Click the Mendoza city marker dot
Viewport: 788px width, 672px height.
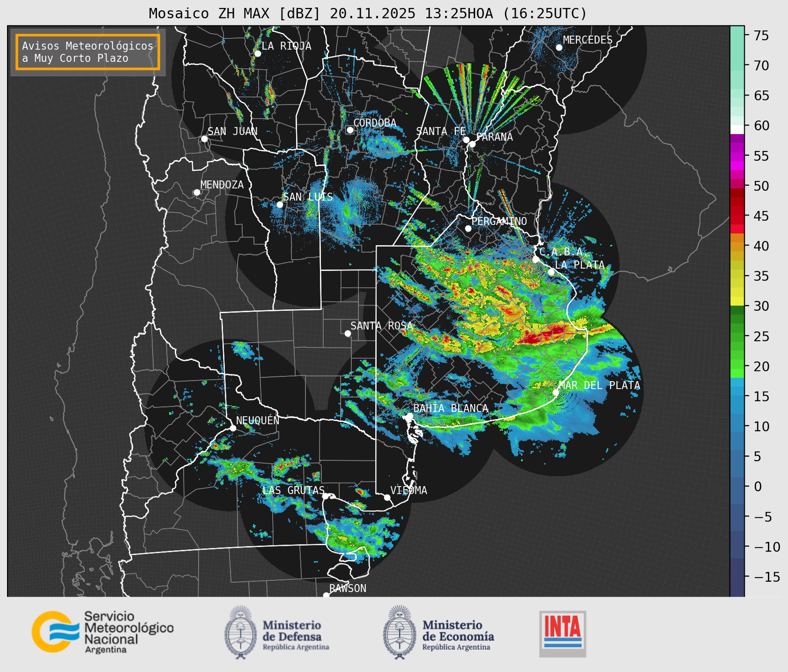point(197,193)
